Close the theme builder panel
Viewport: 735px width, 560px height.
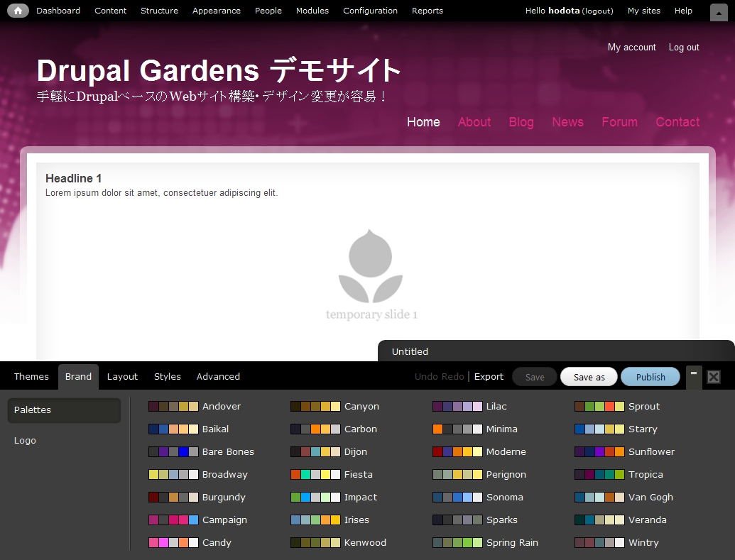pyautogui.click(x=714, y=377)
